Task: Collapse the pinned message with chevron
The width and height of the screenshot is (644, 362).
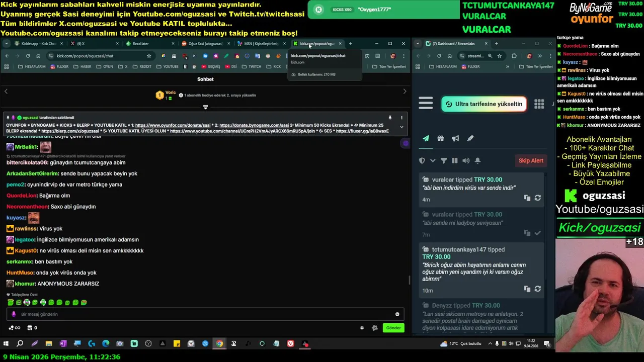Action: (401, 127)
